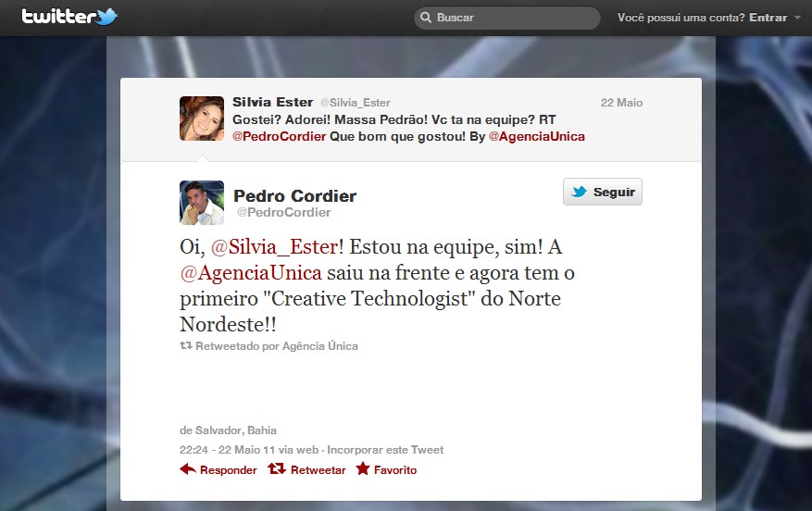Open @AgenciaUnica mention in main tweet

[251, 273]
